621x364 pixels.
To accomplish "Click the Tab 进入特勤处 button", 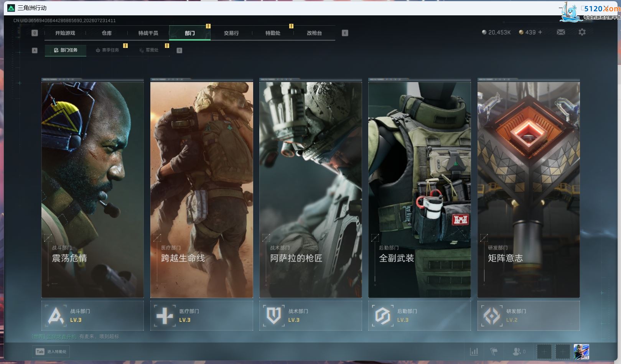I will pos(51,352).
